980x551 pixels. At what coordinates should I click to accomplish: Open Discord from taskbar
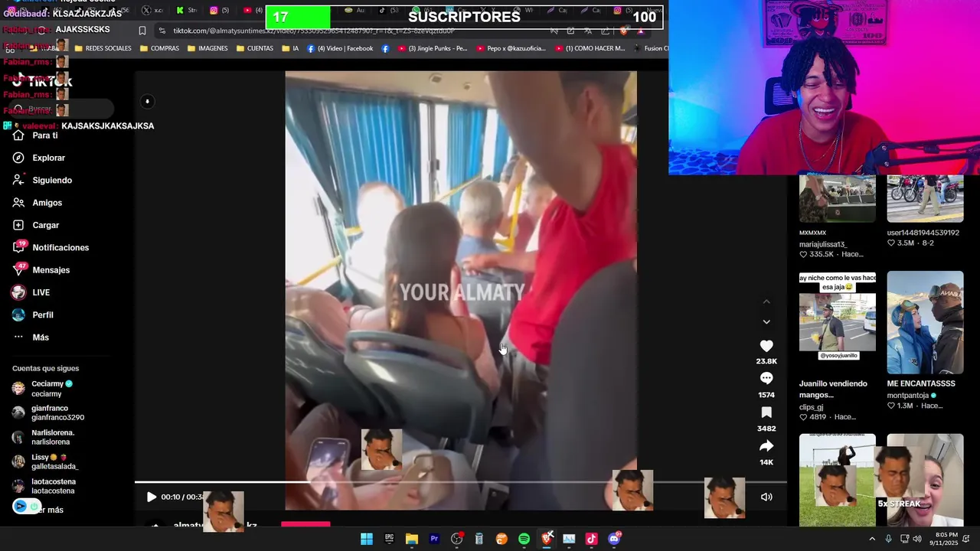tap(614, 539)
